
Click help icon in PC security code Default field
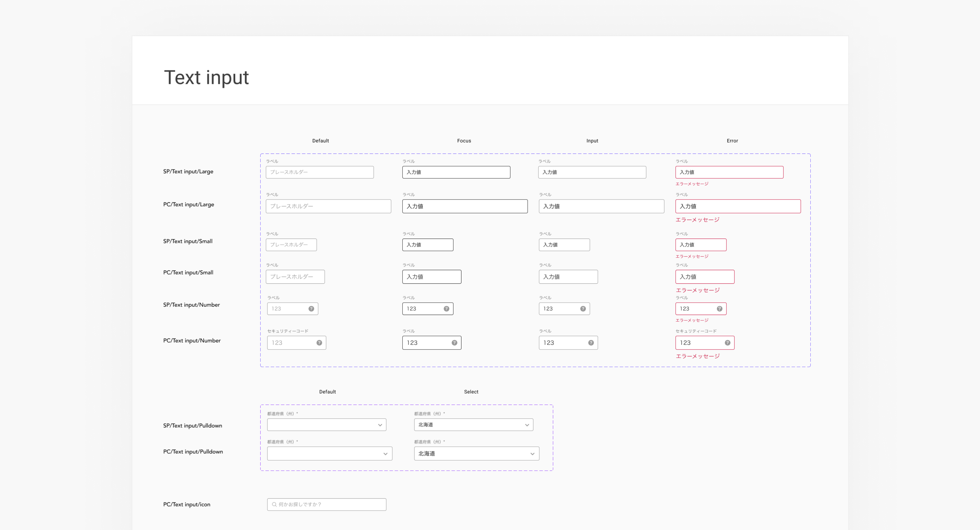tap(319, 342)
